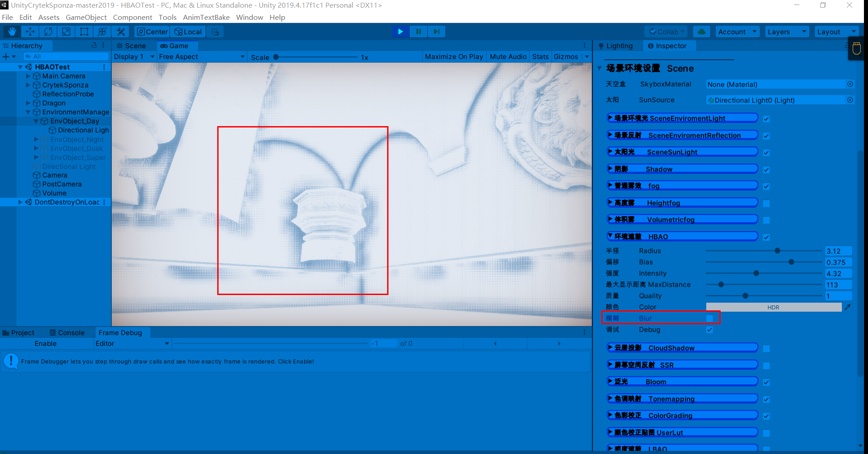Toggle SceneSunLight checkbox
Screen dimensions: 868x454
766,153
